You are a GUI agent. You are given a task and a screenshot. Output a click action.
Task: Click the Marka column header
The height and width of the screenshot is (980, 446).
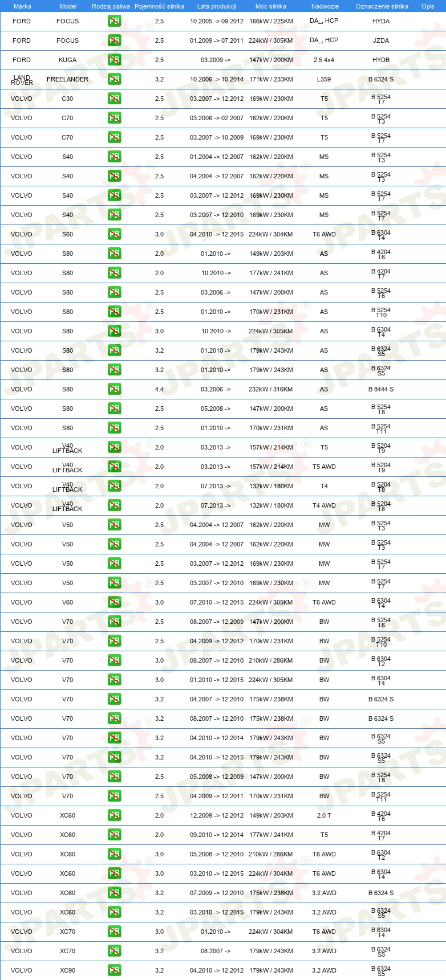[x=22, y=6]
